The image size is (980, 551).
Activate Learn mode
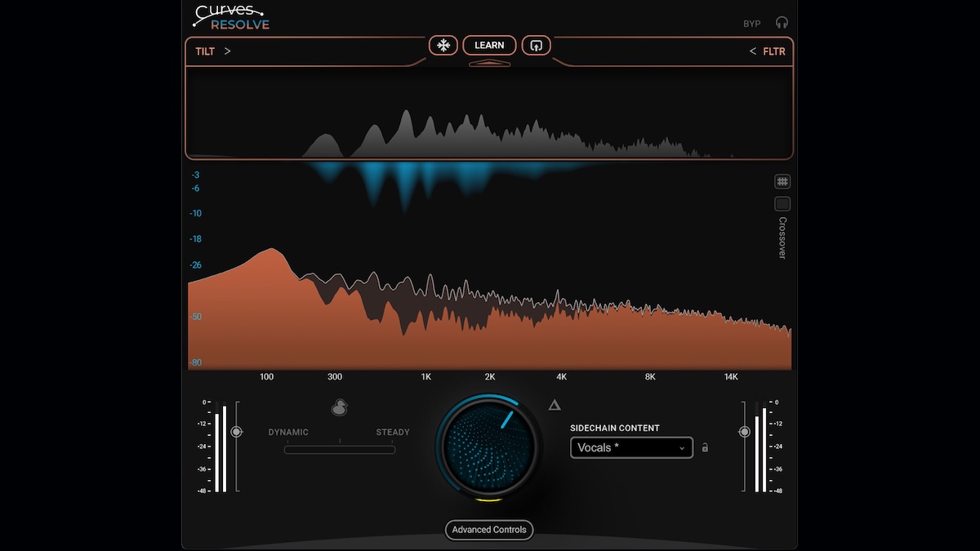[489, 45]
